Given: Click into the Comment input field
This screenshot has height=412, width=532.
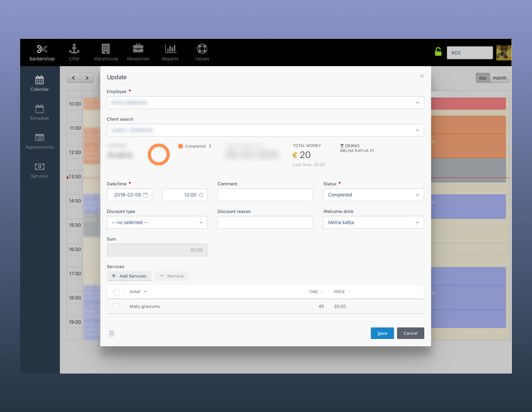Looking at the screenshot, I should pos(265,195).
